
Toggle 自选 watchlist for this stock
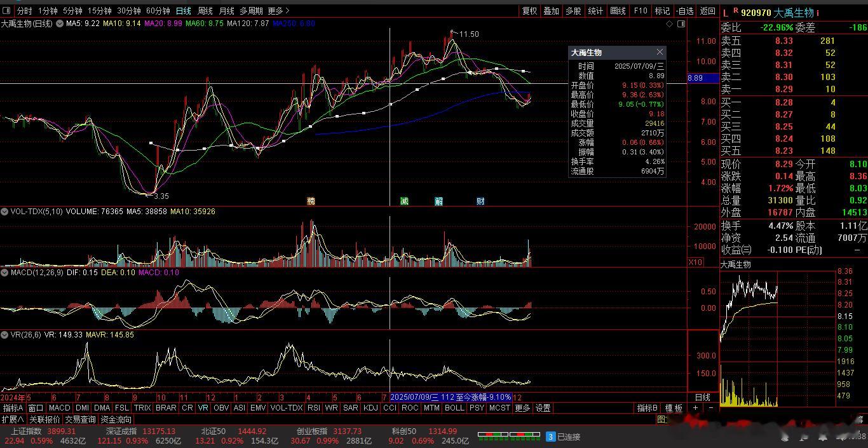click(x=685, y=11)
